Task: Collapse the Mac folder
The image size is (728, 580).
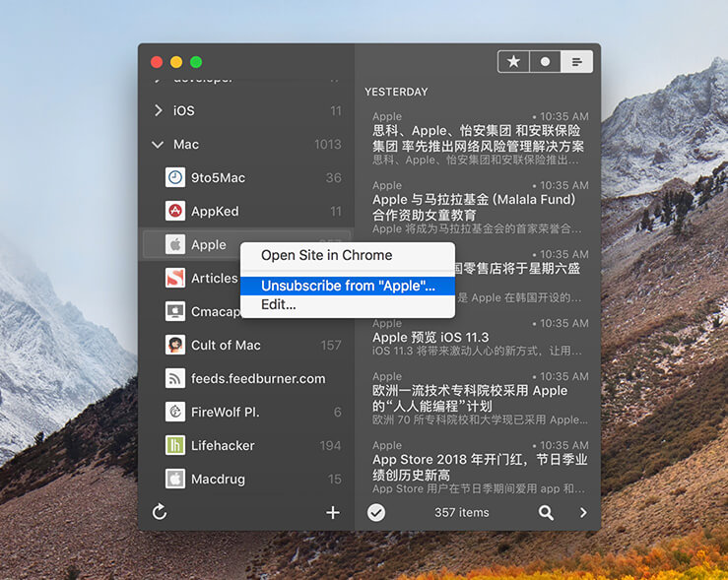Action: (x=158, y=145)
